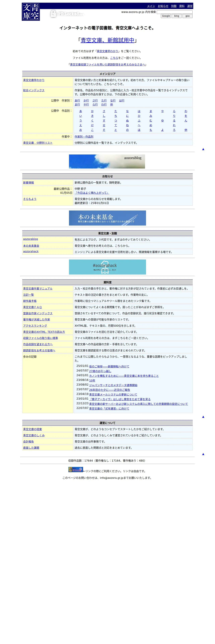This screenshot has height=644, width=215.
Task: Open 青空文庫のXHTML, TEXTの読み方
Action: [x=44, y=332]
